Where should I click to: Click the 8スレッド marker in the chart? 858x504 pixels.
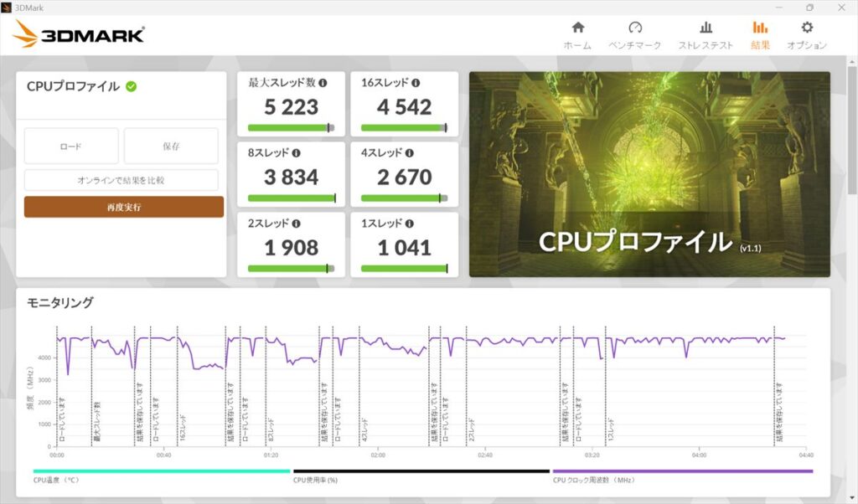coord(271,429)
